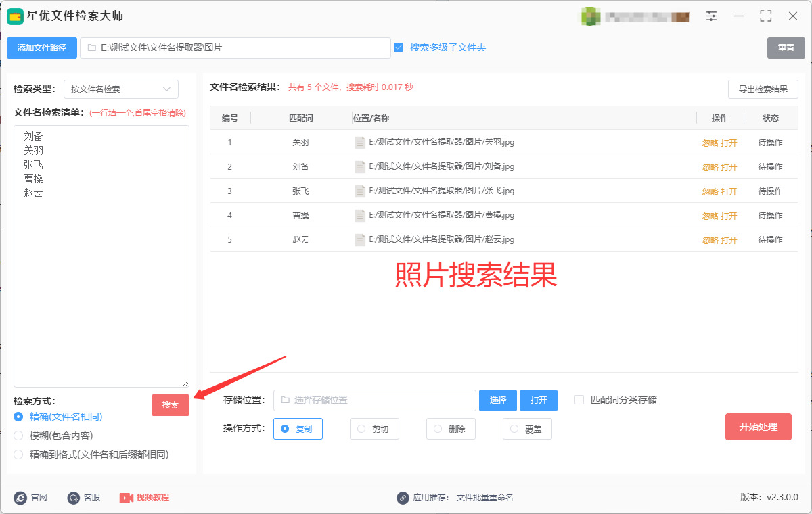Image resolution: width=812 pixels, height=514 pixels.
Task: Choose the 剪切 operation mode
Action: coord(374,429)
